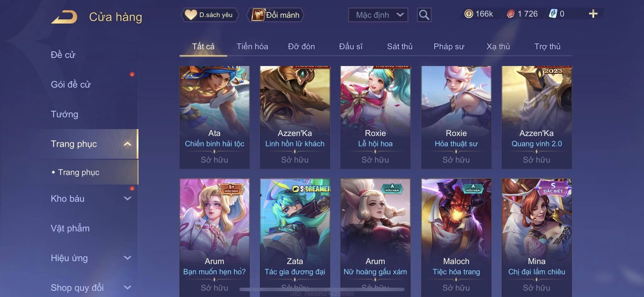Open the Mặc định sort dropdown
The height and width of the screenshot is (297, 644).
point(378,15)
